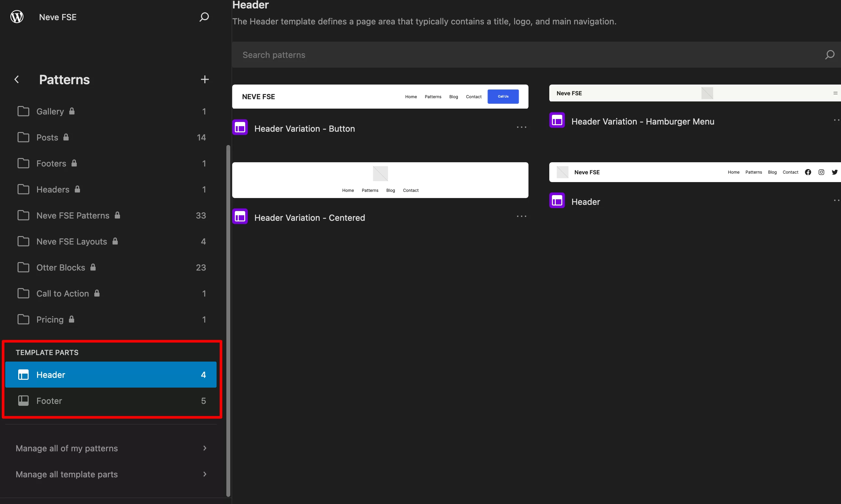Image resolution: width=841 pixels, height=504 pixels.
Task: Open the centered header preview thumbnail
Action: pos(380,180)
